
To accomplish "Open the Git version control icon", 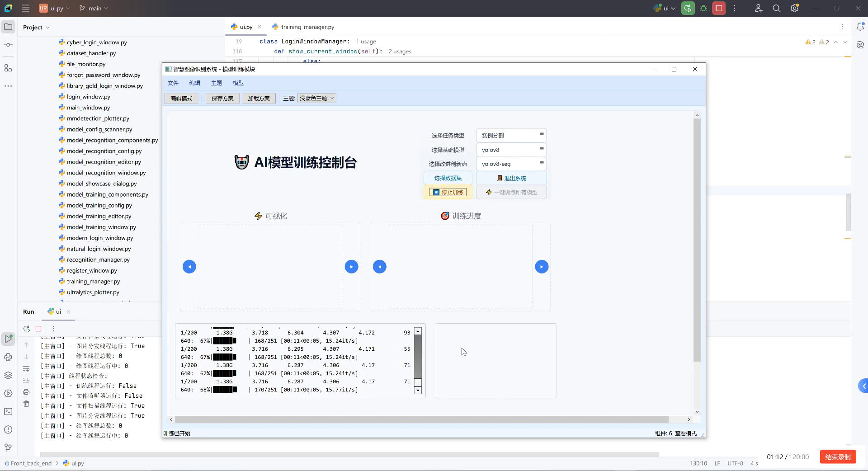I will pyautogui.click(x=8, y=447).
